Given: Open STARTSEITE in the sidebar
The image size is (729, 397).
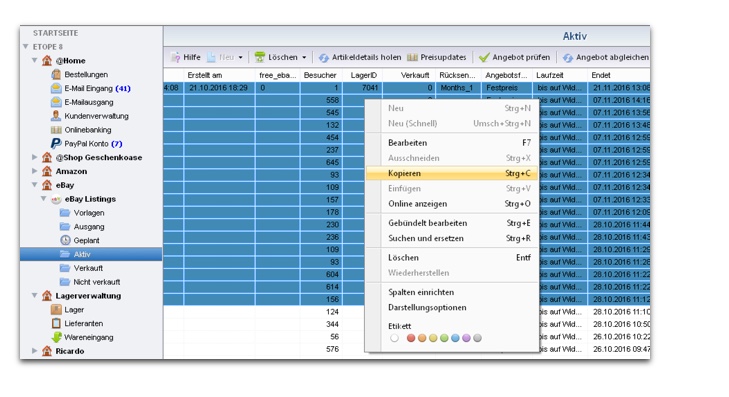Looking at the screenshot, I should pos(55,33).
